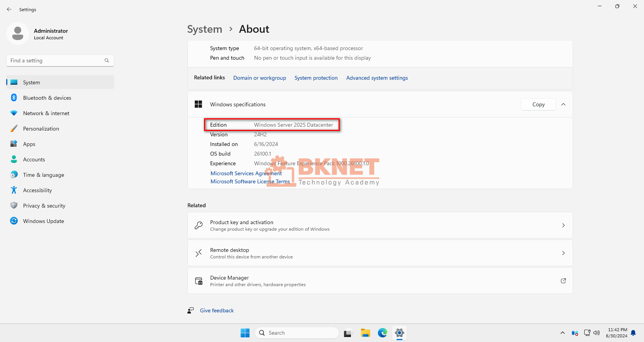
Task: Click Give feedback link
Action: tap(217, 310)
